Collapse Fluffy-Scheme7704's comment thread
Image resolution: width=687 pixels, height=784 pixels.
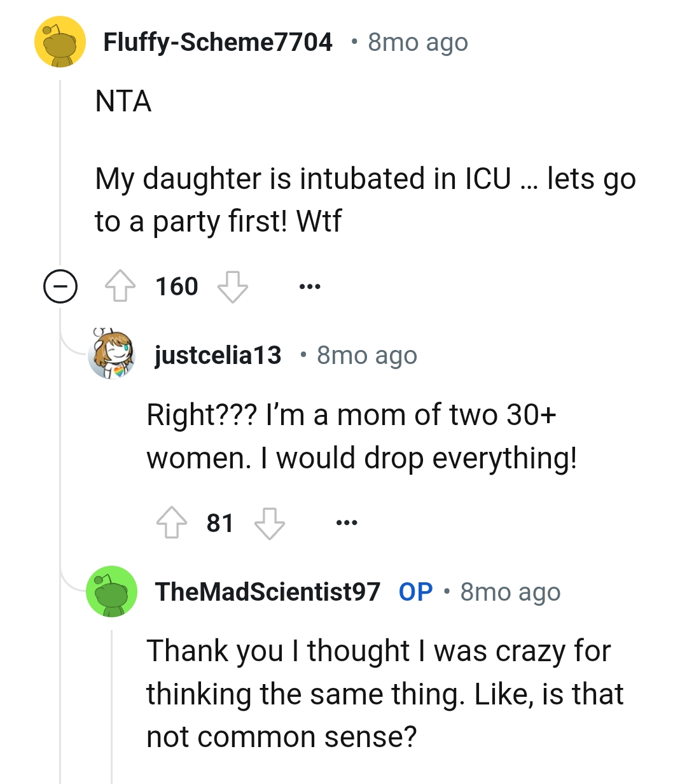coord(60,286)
